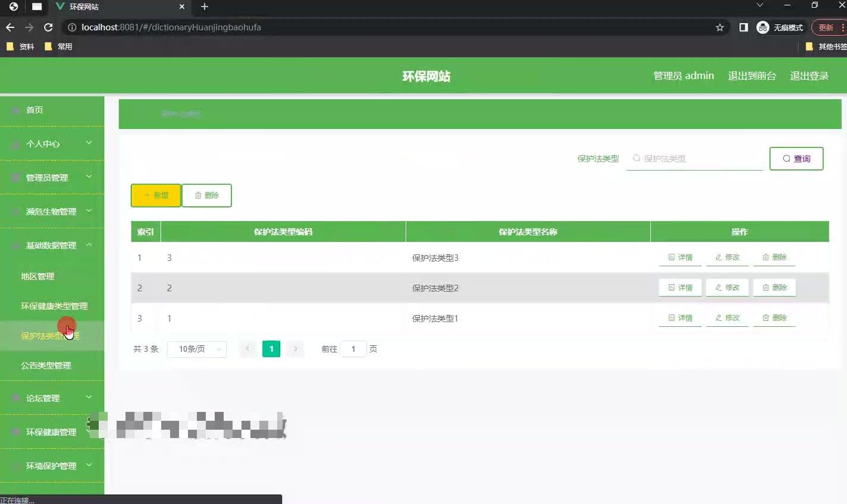This screenshot has width=847, height=504.
Task: Click the 保护法类型 search input field
Action: pyautogui.click(x=694, y=159)
